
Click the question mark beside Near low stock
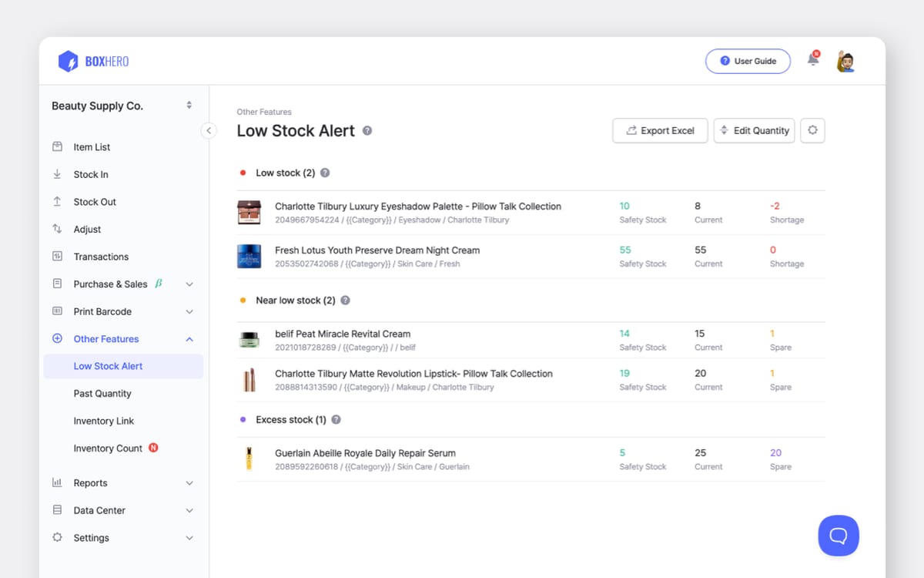click(344, 300)
